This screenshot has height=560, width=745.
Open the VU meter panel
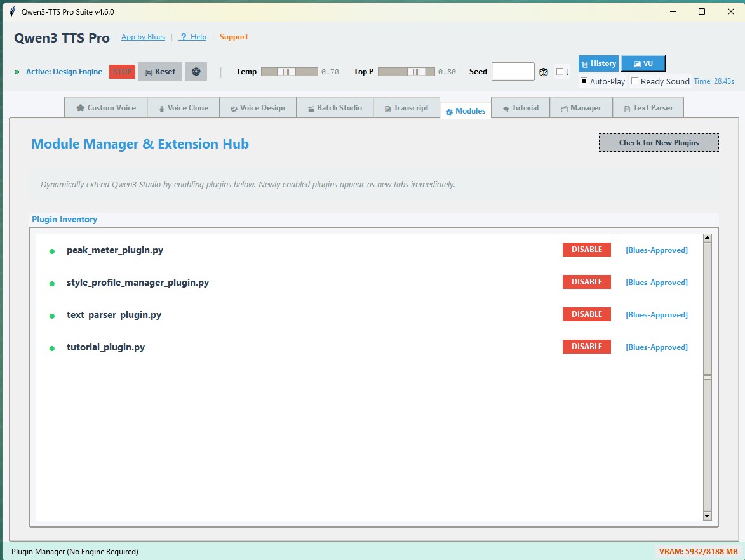point(643,63)
